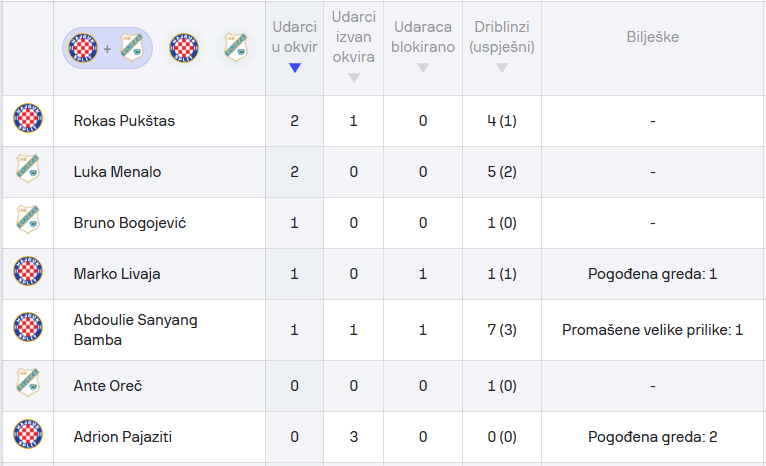This screenshot has width=766, height=466.
Task: Filter players by Rijeka only
Action: (x=236, y=48)
